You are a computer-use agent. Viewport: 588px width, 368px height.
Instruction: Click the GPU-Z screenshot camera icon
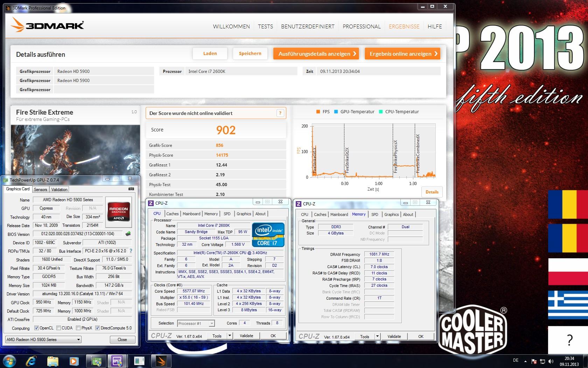[131, 189]
